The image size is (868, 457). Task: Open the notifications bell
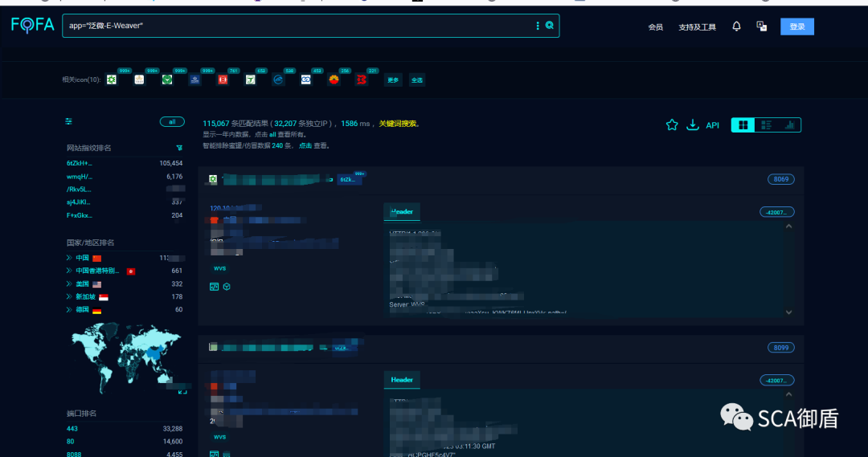(736, 26)
